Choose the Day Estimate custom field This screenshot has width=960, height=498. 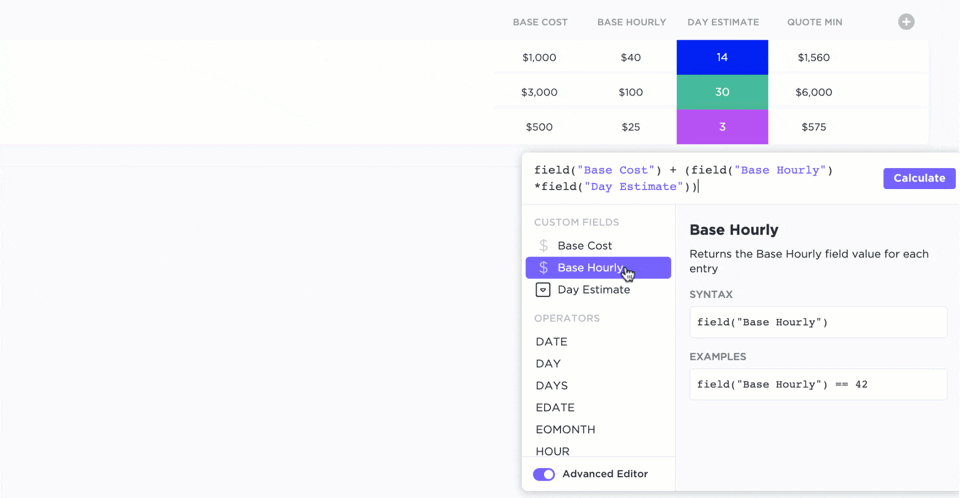pyautogui.click(x=593, y=290)
